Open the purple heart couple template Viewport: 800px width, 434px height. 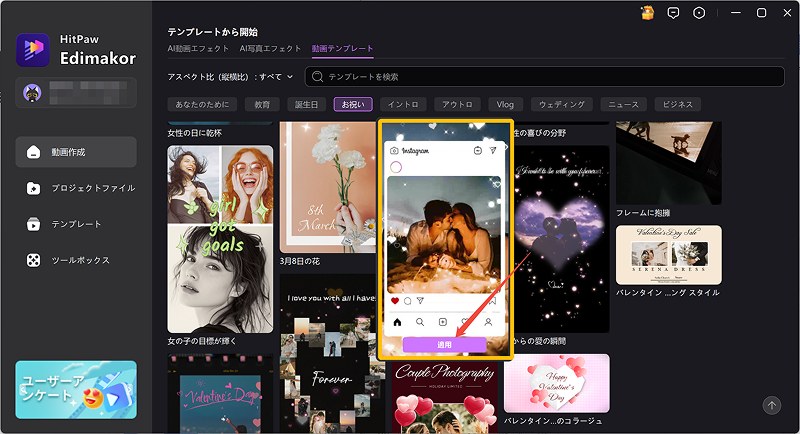[561, 239]
